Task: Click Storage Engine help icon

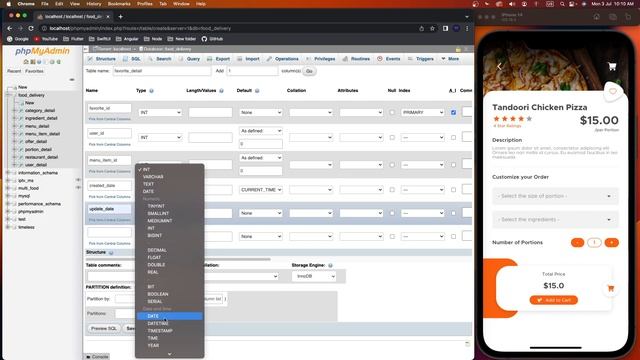Action: point(330,265)
